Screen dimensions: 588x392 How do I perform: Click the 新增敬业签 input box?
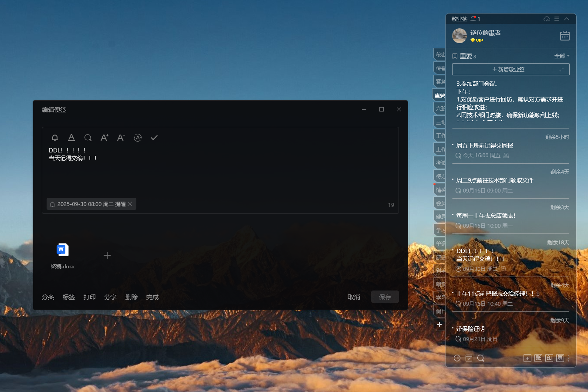511,69
